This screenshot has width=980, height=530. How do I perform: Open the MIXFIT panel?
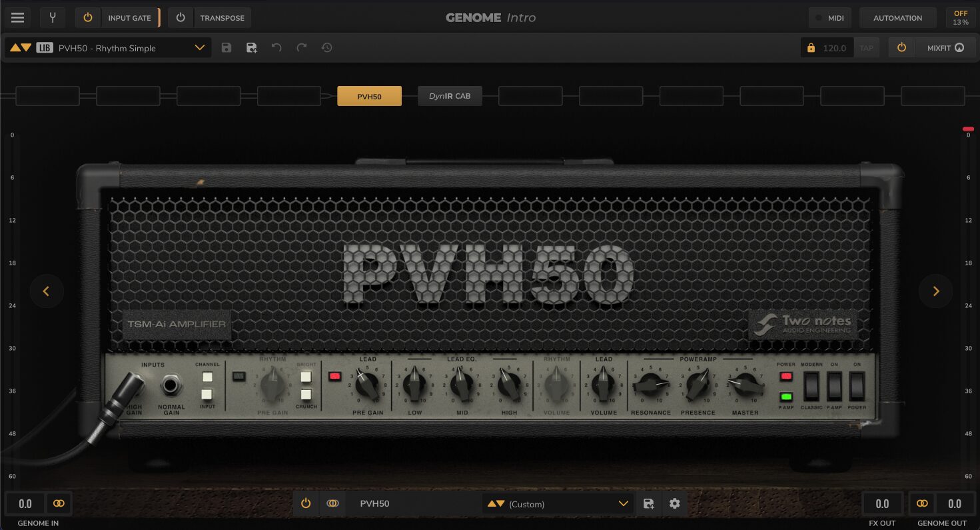(945, 48)
